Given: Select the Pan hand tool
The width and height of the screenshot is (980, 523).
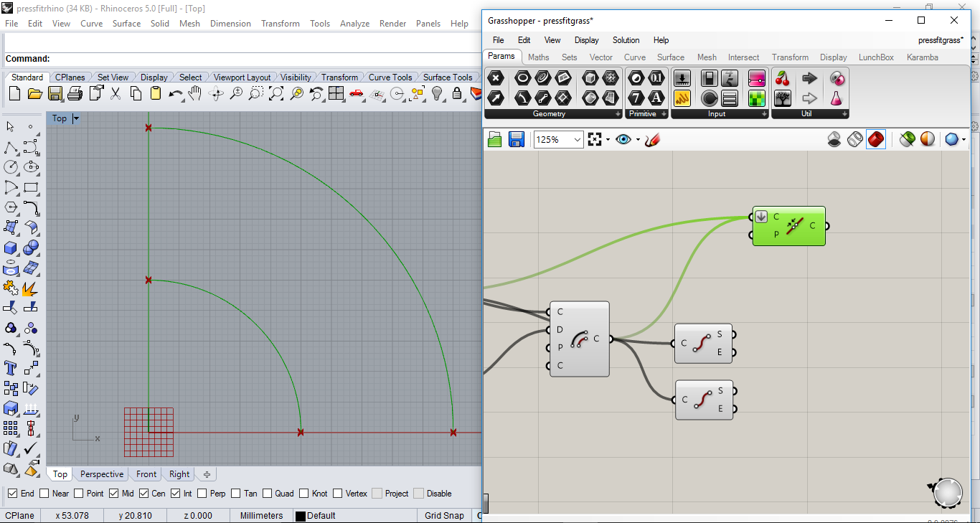Looking at the screenshot, I should [195, 93].
